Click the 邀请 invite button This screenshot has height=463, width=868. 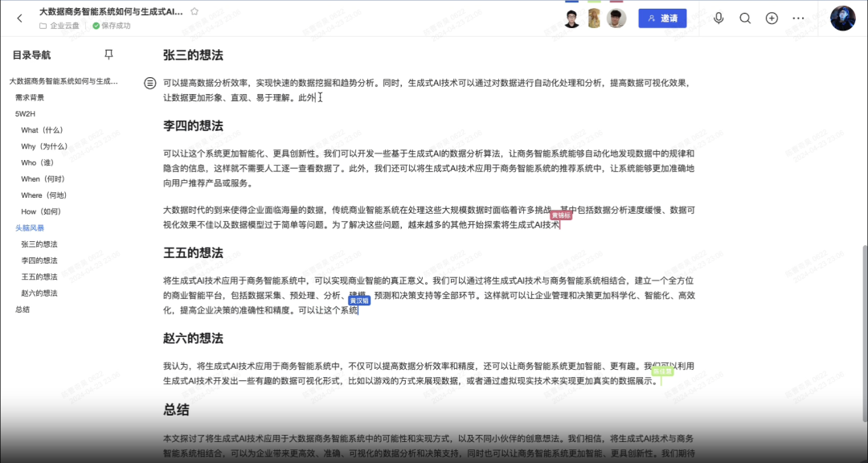pos(662,18)
